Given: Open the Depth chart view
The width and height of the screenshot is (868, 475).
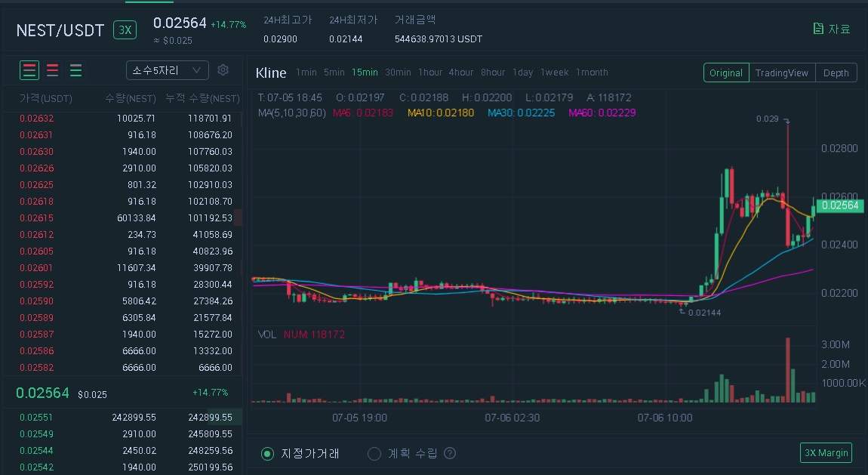Looking at the screenshot, I should click(x=836, y=72).
